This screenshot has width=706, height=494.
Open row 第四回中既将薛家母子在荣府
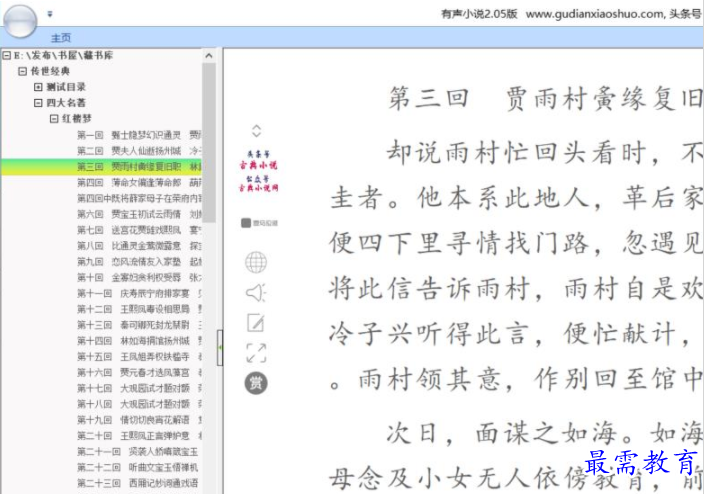[x=139, y=198]
